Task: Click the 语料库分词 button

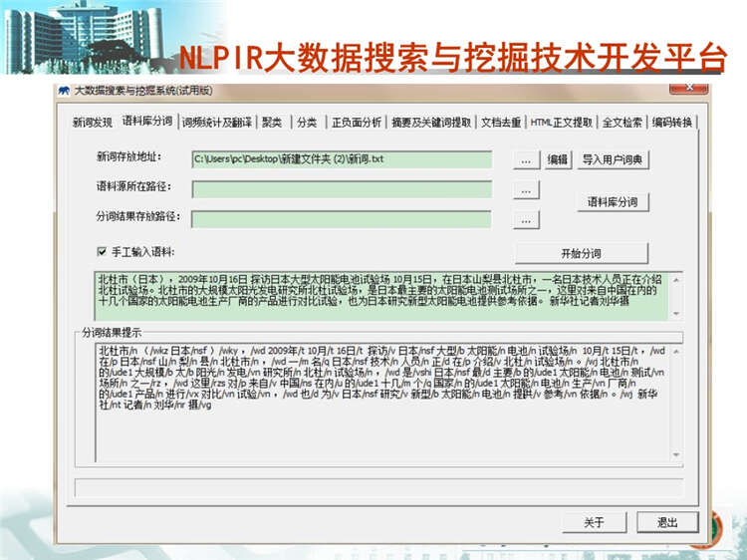Action: tap(612, 202)
